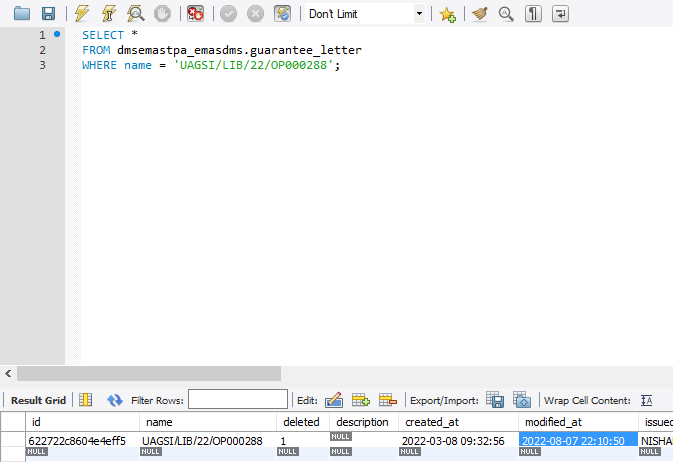Image resolution: width=673 pixels, height=469 pixels.
Task: Open the Don't Limit rows dropdown
Action: (x=419, y=14)
